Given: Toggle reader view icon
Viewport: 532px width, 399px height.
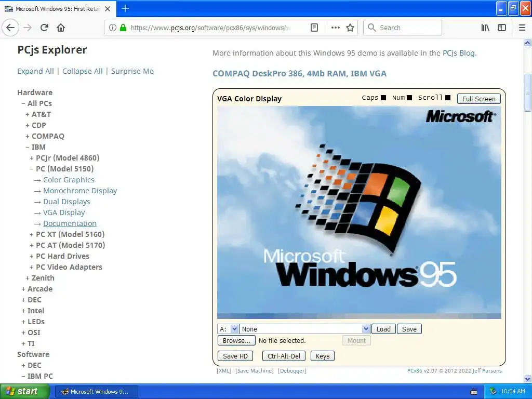Looking at the screenshot, I should 314,28.
